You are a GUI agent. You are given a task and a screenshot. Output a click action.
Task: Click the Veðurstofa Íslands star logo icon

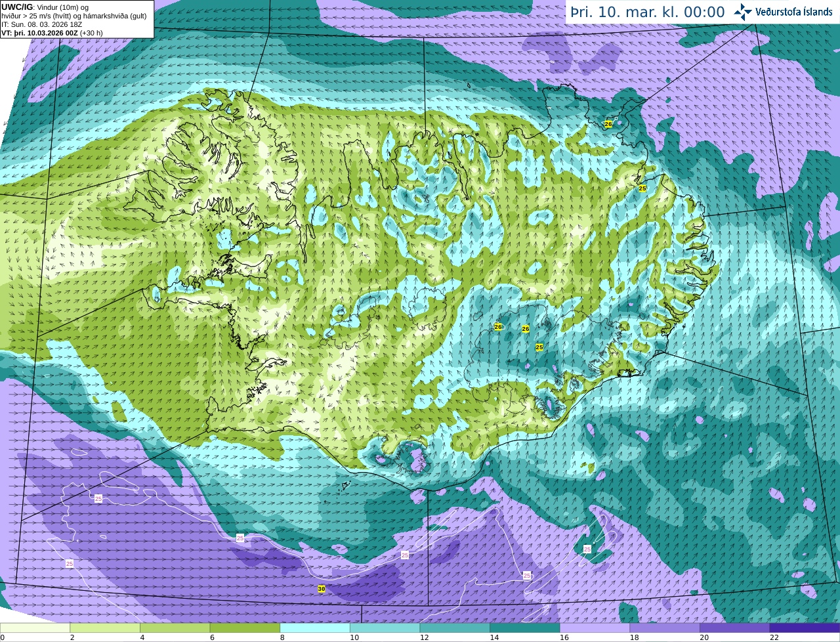tap(743, 12)
